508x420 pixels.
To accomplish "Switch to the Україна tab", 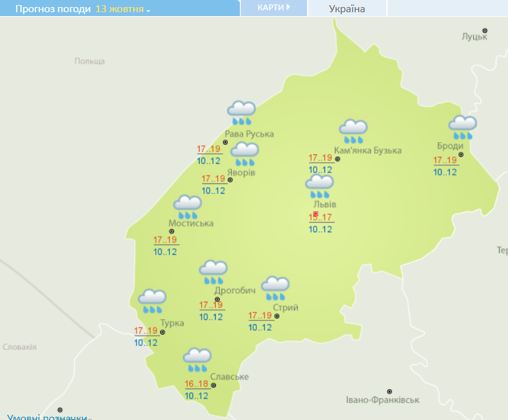I will coord(346,9).
